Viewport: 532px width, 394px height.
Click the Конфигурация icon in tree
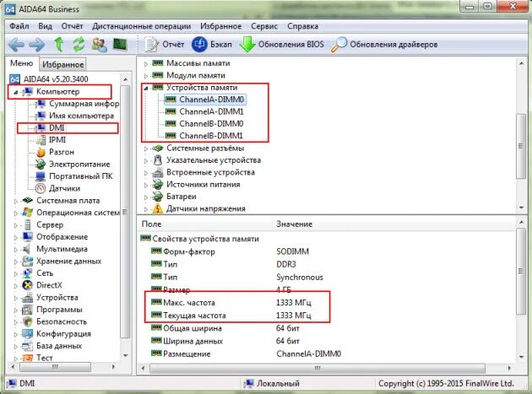27,333
